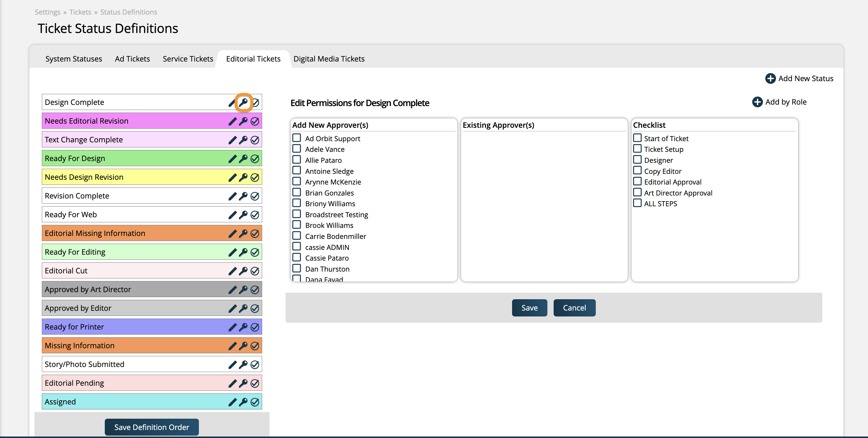Image resolution: width=868 pixels, height=438 pixels.
Task: Click checkmark icon for Approved by Editor
Action: tap(255, 308)
